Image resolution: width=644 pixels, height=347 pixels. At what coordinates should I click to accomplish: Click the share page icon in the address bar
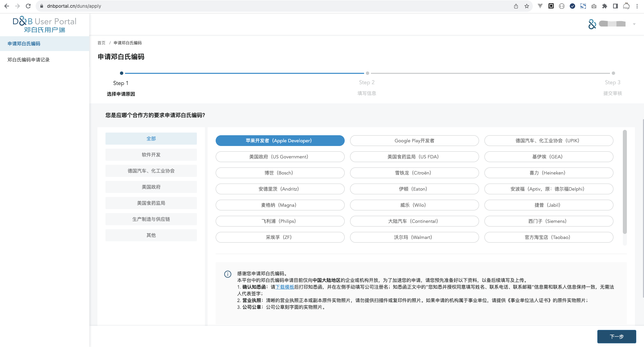click(516, 6)
